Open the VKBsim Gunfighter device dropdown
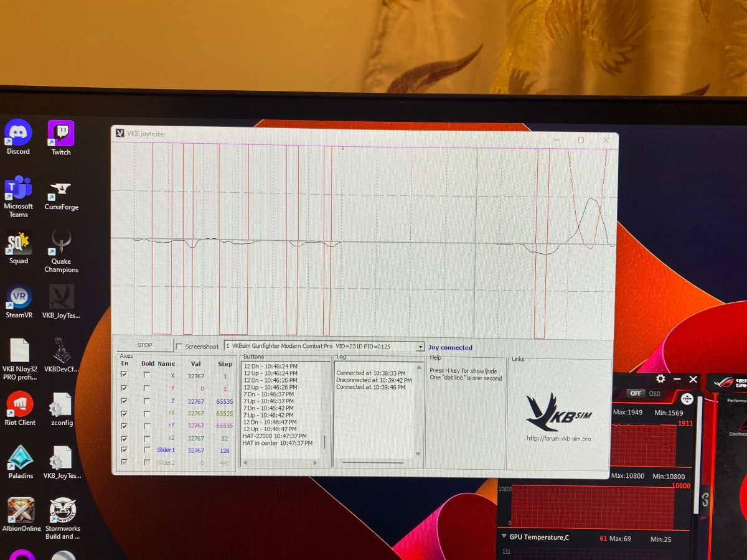This screenshot has height=560, width=747. [420, 347]
